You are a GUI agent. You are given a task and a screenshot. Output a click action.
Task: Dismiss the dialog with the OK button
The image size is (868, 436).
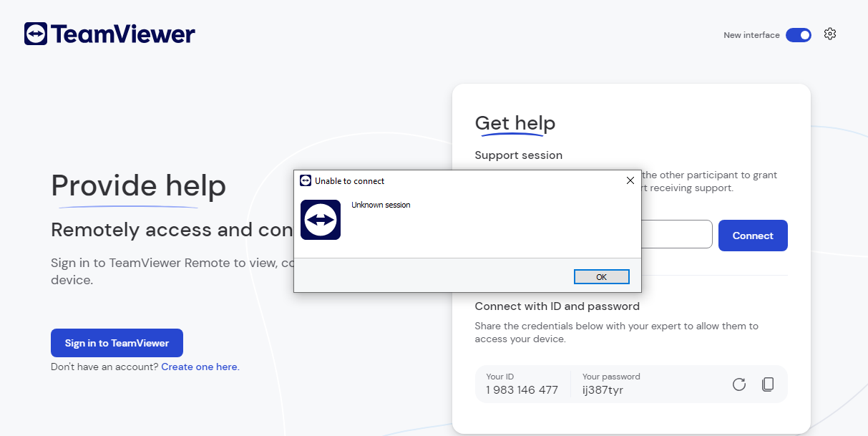click(x=601, y=277)
